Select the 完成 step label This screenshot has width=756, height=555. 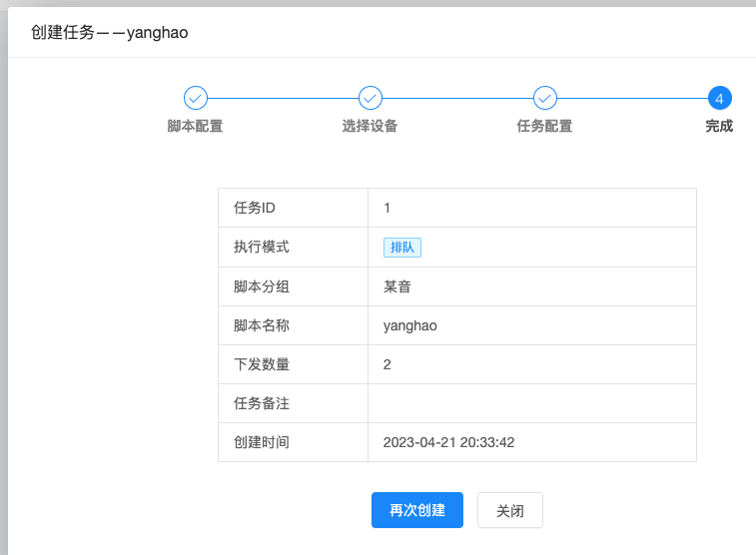click(x=719, y=126)
